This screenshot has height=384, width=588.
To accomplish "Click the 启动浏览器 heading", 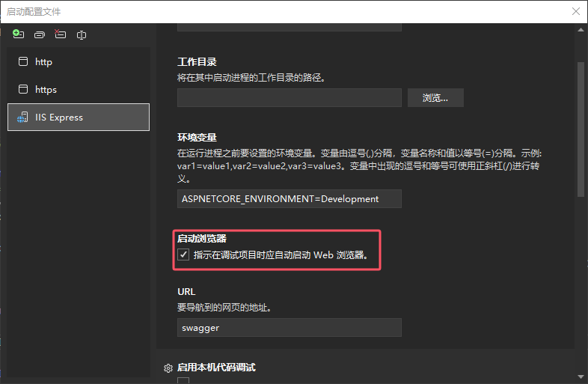I will click(x=202, y=238).
